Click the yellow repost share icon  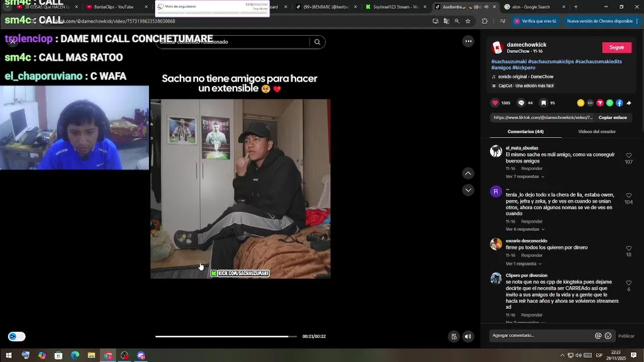coord(581,103)
